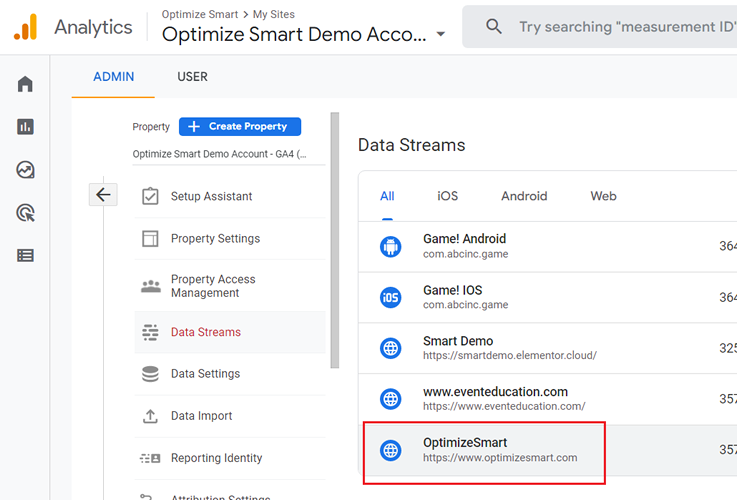Open Property Access Management menu item
This screenshot has width=737, height=500.
click(230, 286)
